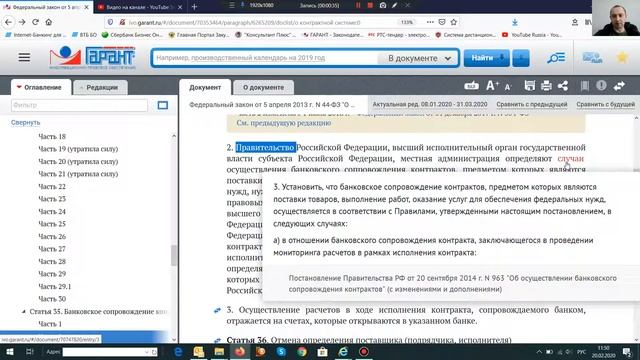Open Windows Start menu
This screenshot has height=360, width=640.
tap(9, 351)
